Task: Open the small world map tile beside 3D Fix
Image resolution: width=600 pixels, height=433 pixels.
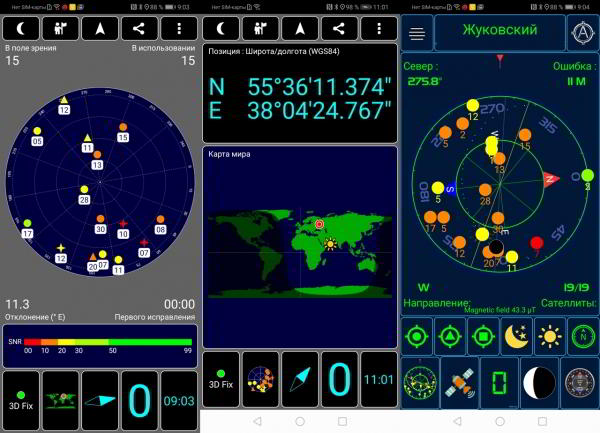Action: click(60, 399)
